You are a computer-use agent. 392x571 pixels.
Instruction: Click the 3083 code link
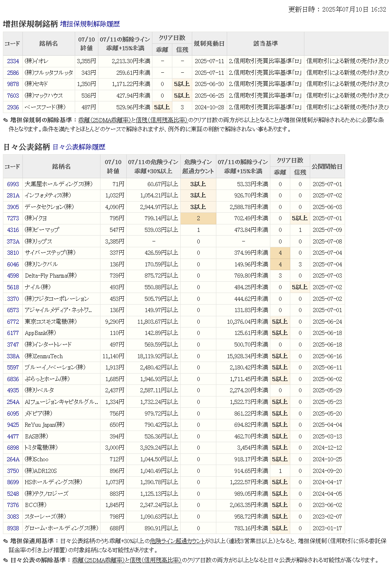tap(13, 517)
